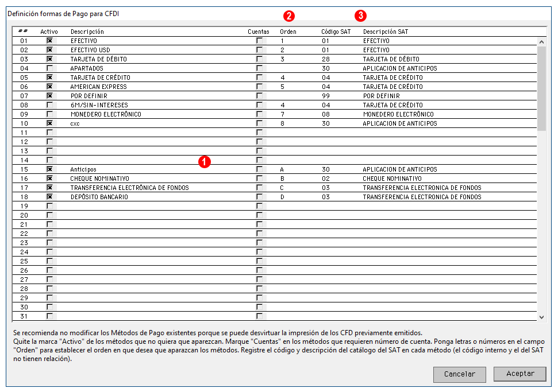Click scrollbar down arrow of the table

click(541, 317)
